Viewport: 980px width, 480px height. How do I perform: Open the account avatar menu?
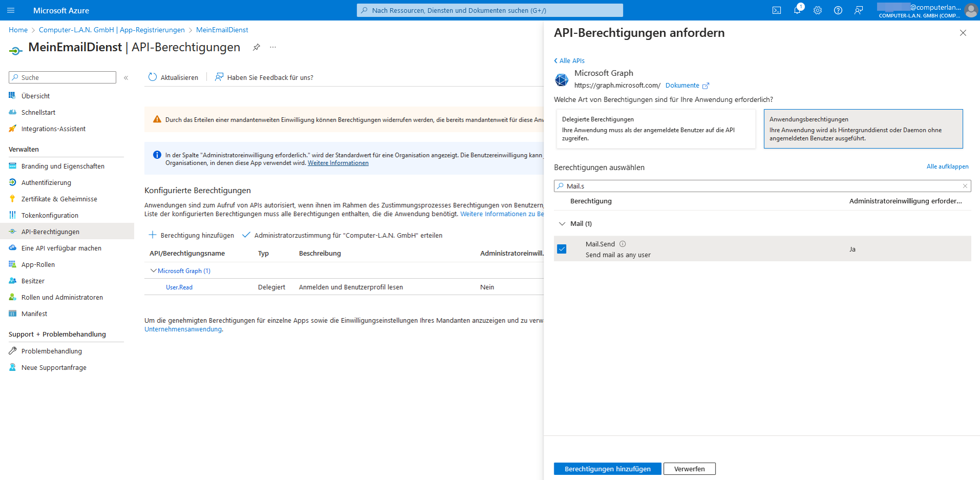tap(971, 10)
